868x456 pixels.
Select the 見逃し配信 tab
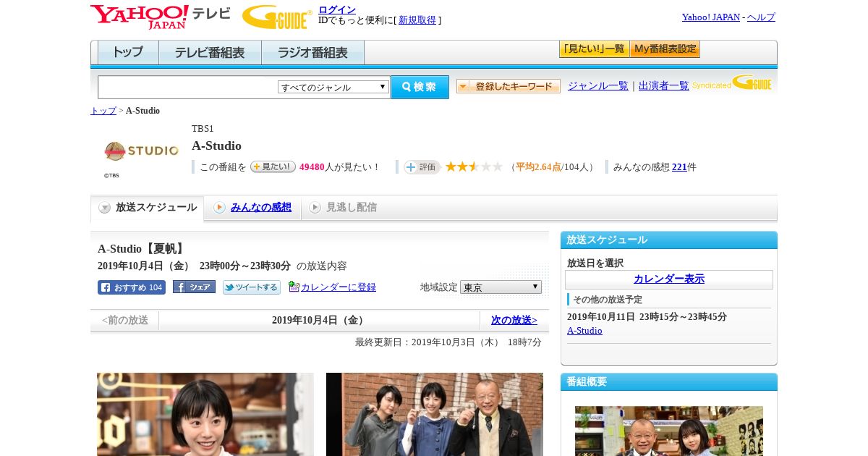click(352, 208)
